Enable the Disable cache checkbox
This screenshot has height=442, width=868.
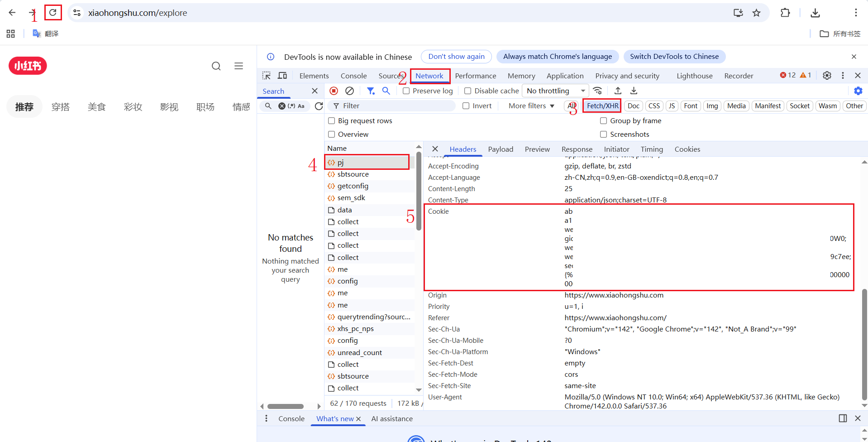[468, 91]
